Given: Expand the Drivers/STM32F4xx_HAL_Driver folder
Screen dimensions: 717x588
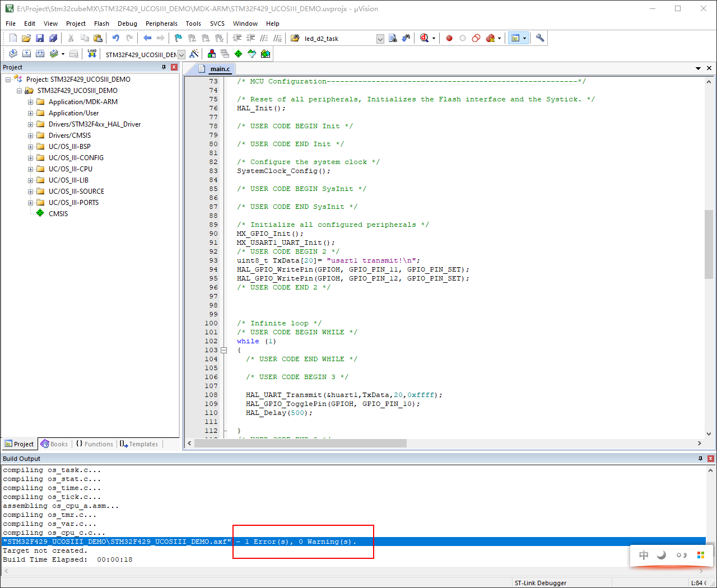Looking at the screenshot, I should pos(31,124).
